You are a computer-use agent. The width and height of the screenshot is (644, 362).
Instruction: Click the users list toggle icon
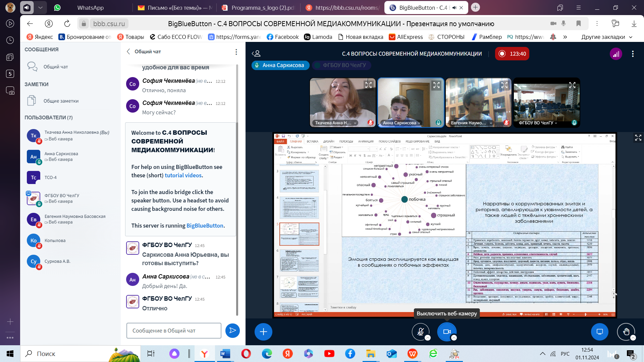click(x=256, y=54)
